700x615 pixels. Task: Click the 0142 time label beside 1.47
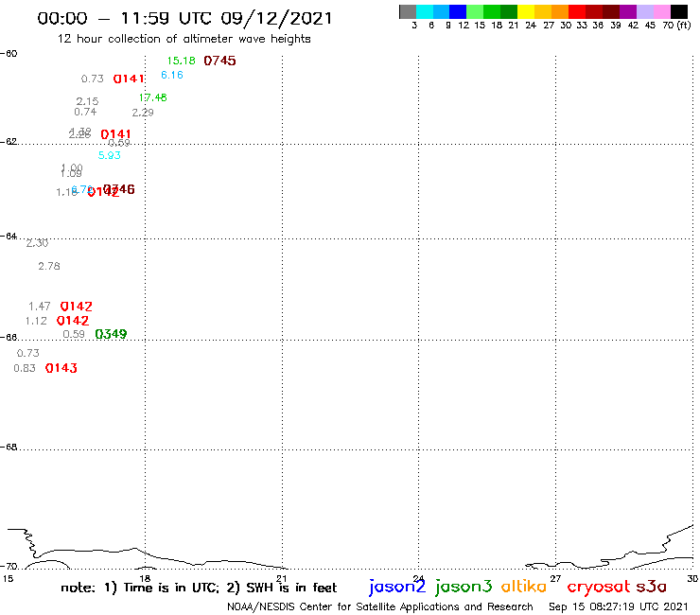(x=77, y=307)
